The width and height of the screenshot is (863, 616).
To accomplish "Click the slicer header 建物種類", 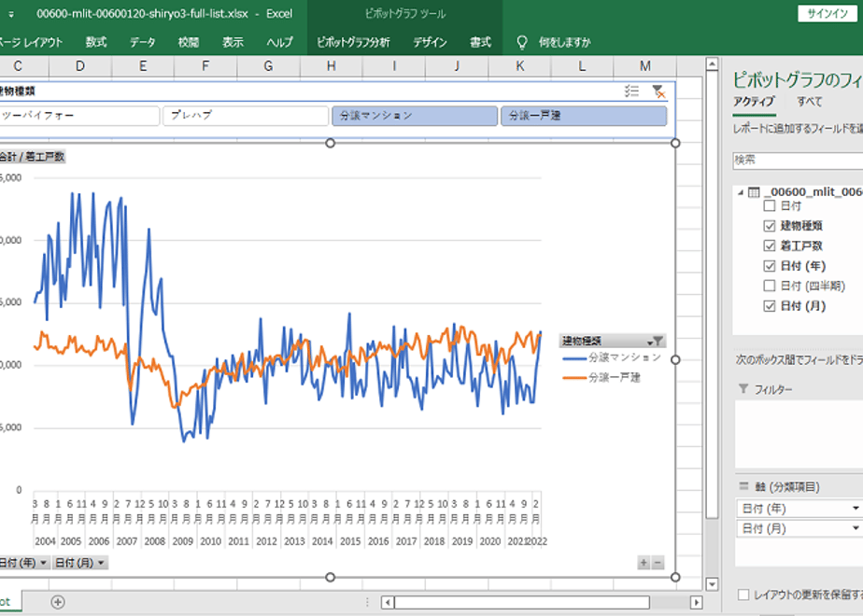I will point(18,91).
